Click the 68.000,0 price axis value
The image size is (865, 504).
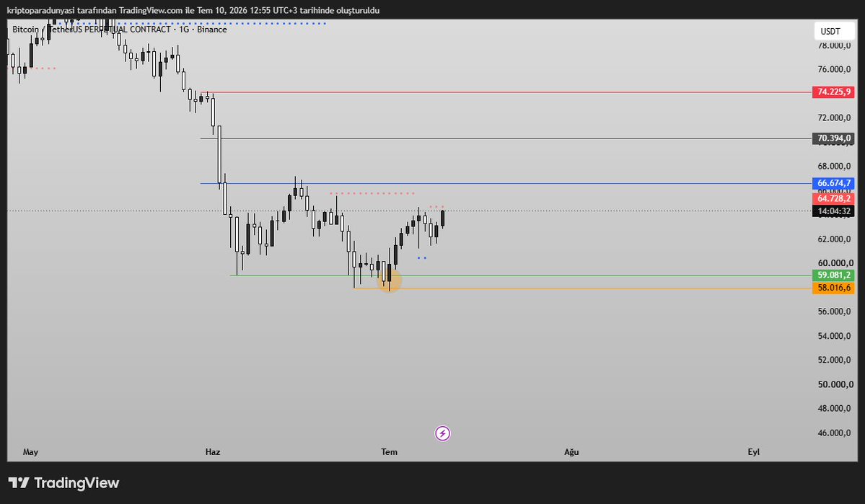pos(834,167)
